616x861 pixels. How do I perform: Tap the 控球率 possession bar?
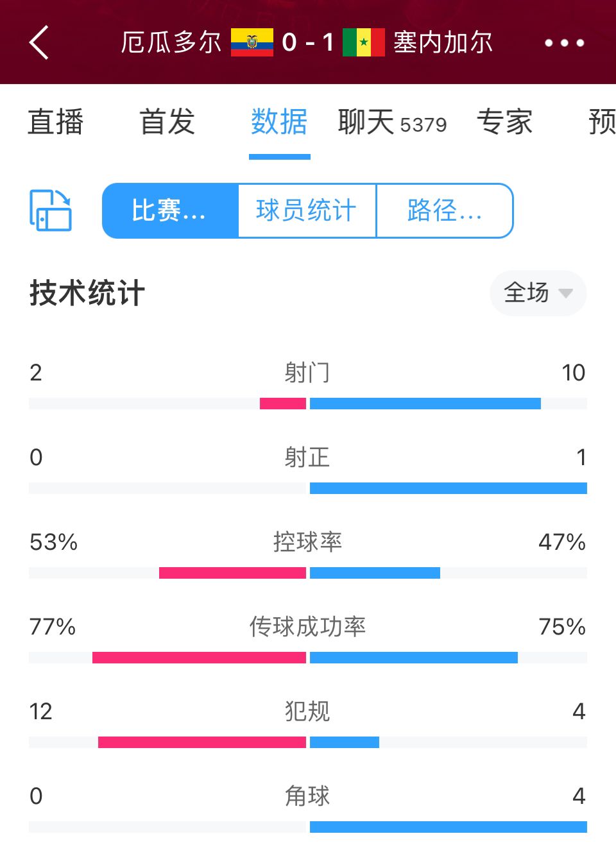[x=308, y=573]
